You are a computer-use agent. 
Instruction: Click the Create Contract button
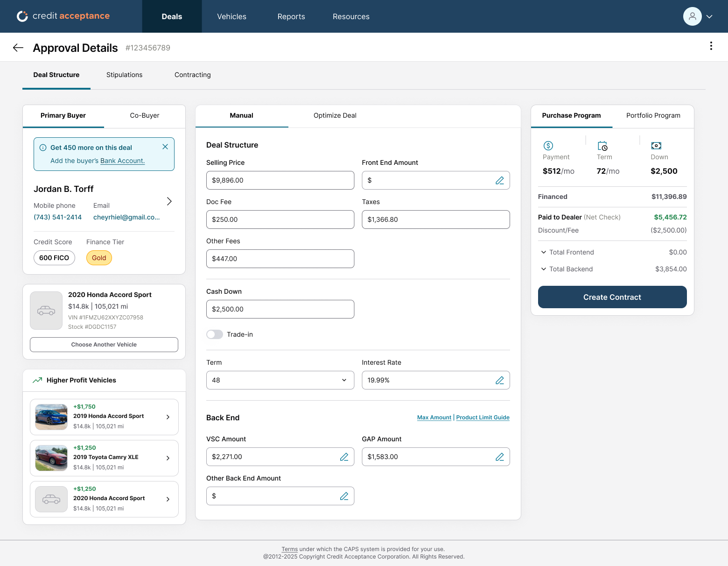pos(612,297)
